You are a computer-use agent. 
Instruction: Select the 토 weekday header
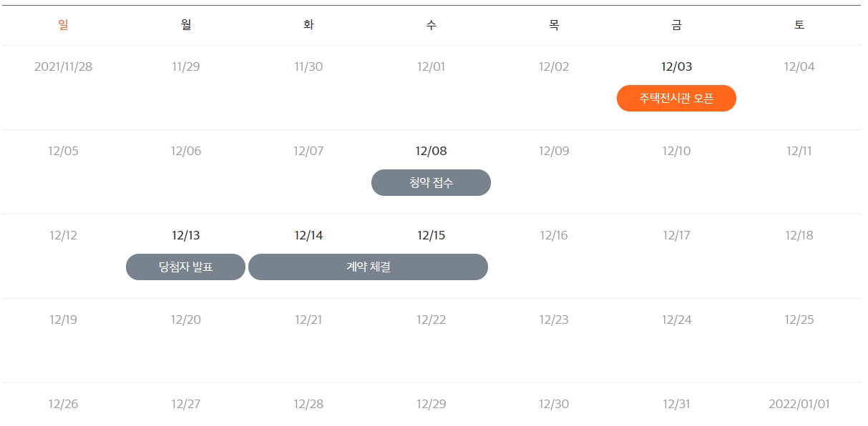point(799,25)
